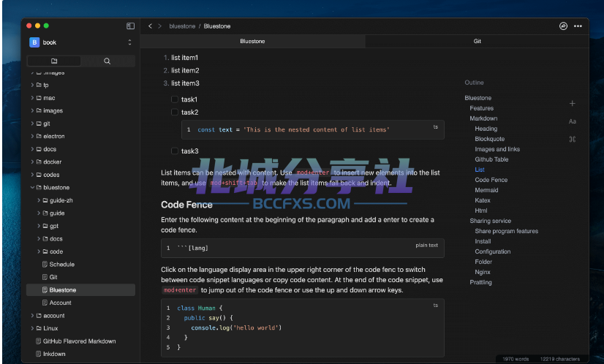Change the ts label on nested const text code block

(x=435, y=127)
